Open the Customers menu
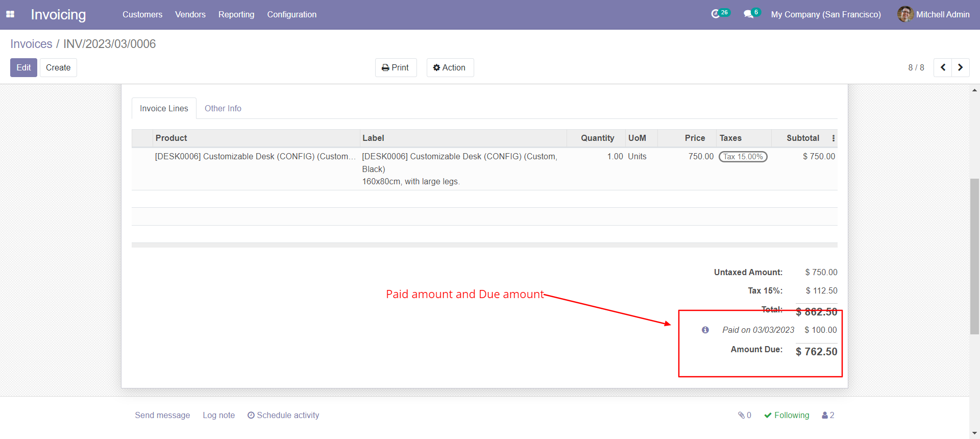Viewport: 980px width, 439px height. point(142,14)
